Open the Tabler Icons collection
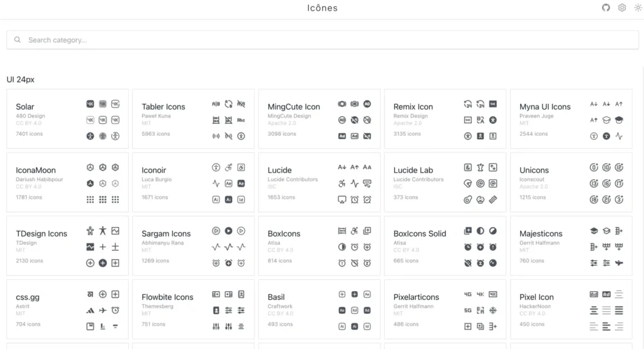 point(194,119)
